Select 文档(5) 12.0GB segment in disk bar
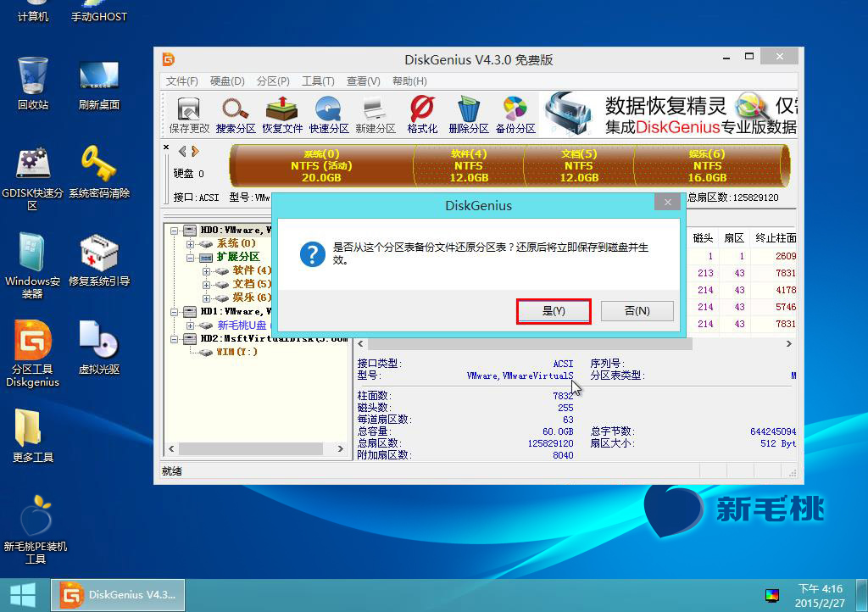 pos(579,165)
